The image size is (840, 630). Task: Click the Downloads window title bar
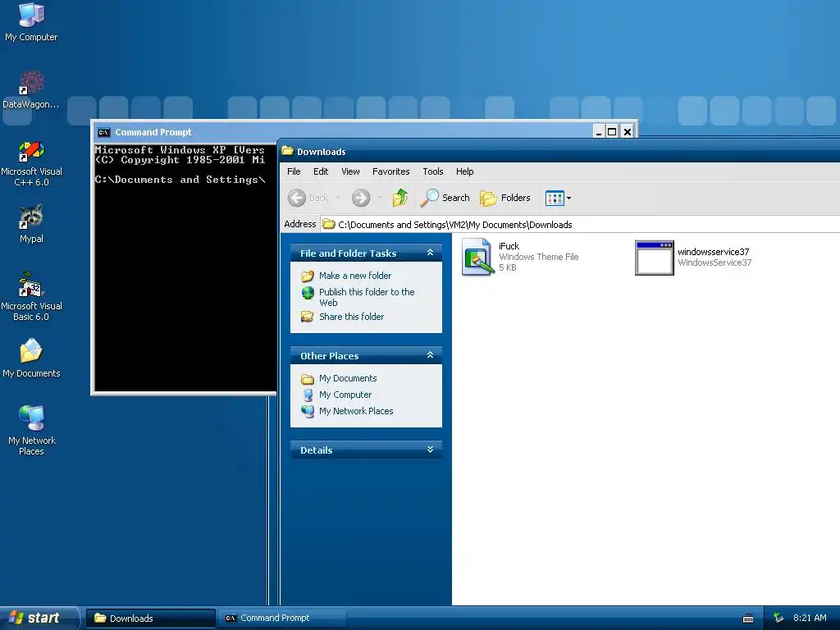tap(559, 151)
